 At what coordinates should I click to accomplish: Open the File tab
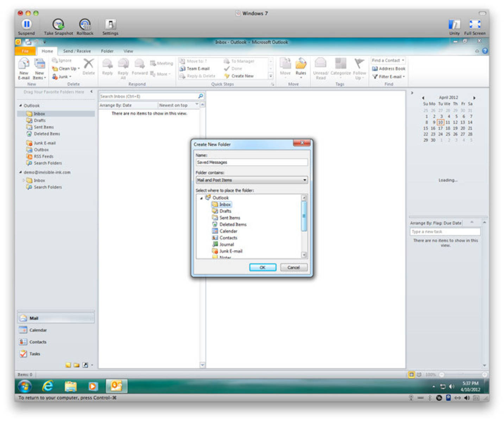pos(25,51)
